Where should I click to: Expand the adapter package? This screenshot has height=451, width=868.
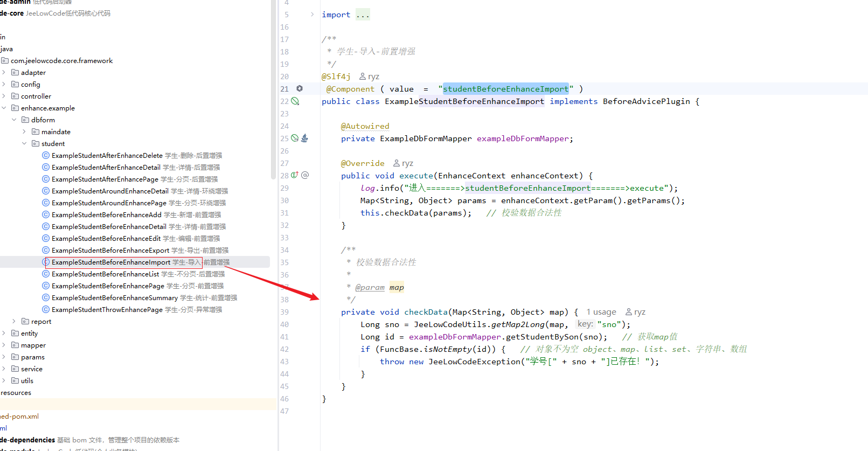4,72
